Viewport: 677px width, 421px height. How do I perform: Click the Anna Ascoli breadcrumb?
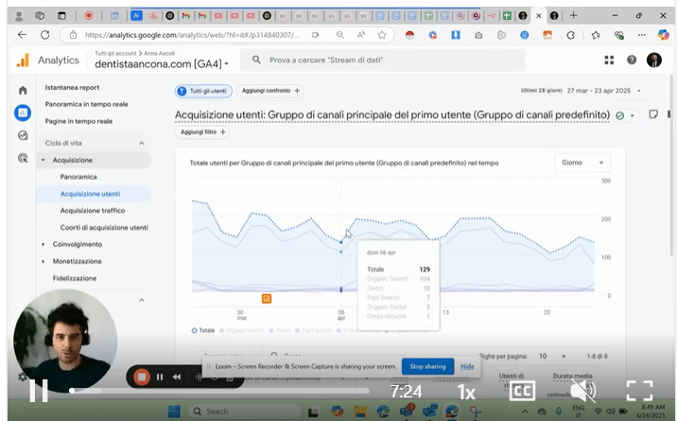tap(159, 53)
